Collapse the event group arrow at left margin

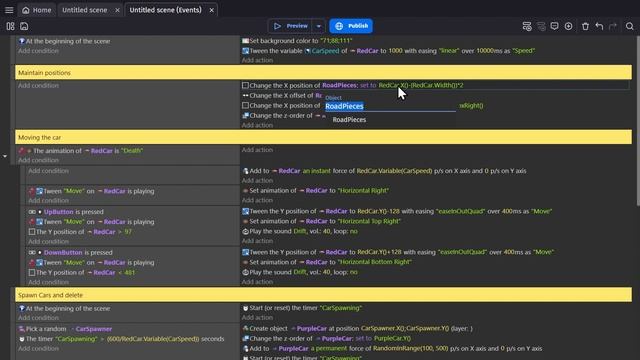[x=4, y=156]
